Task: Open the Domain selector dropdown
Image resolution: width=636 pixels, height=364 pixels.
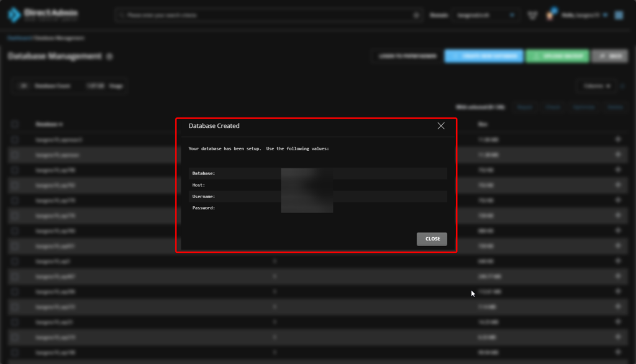Action: point(486,15)
